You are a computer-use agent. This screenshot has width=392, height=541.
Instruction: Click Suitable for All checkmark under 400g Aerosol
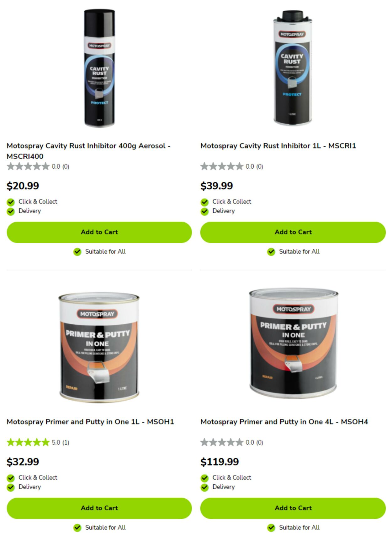tap(77, 252)
